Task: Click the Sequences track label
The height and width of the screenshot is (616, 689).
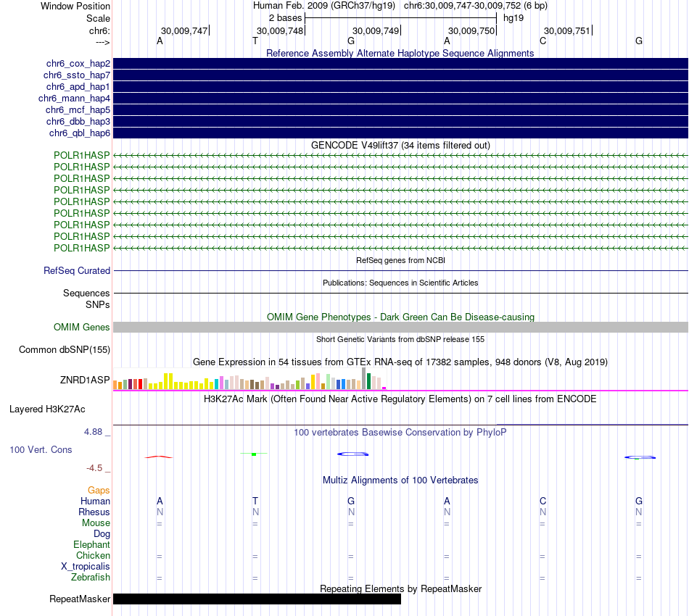Action: pos(86,293)
